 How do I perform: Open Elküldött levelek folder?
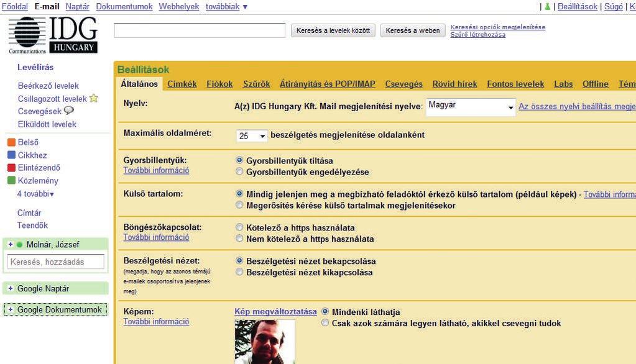pyautogui.click(x=47, y=124)
